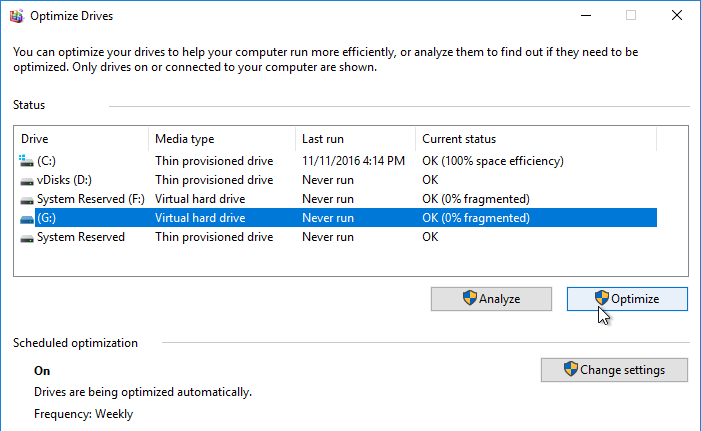701x431 pixels.
Task: Select the bottom System Reserved thin provisioned row
Action: pyautogui.click(x=338, y=237)
